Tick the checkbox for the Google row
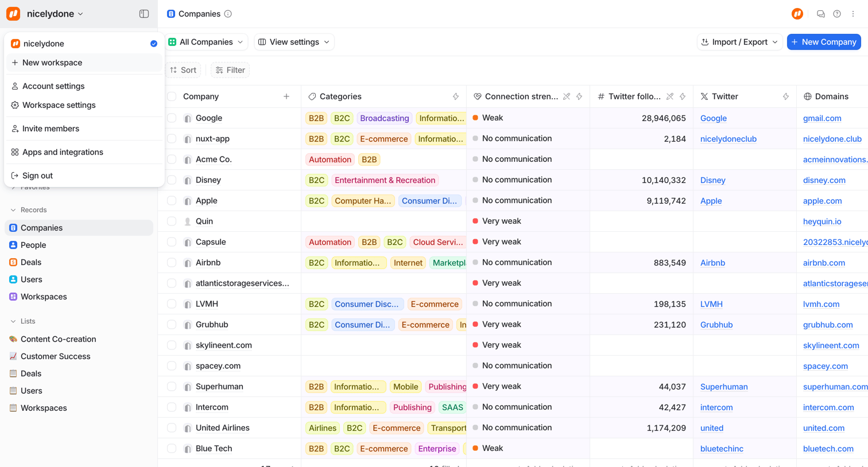The height and width of the screenshot is (467, 868). tap(172, 118)
